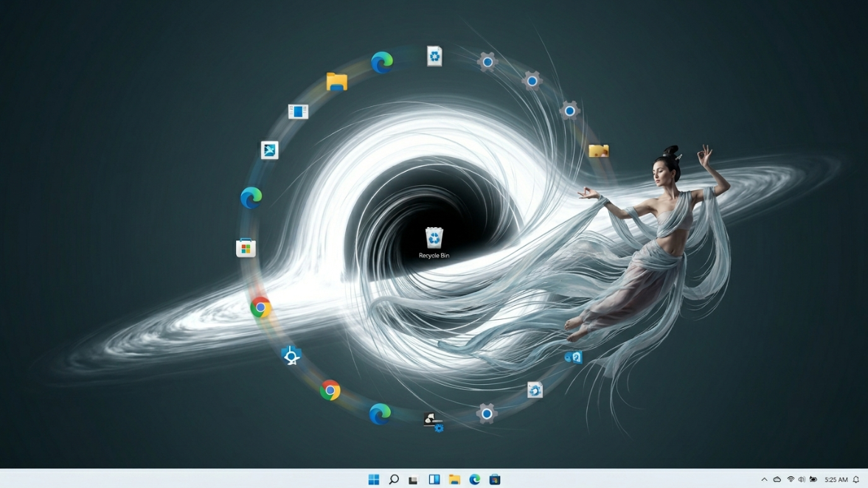Open the user icon with blue gear
This screenshot has width=868, height=488.
tap(433, 422)
